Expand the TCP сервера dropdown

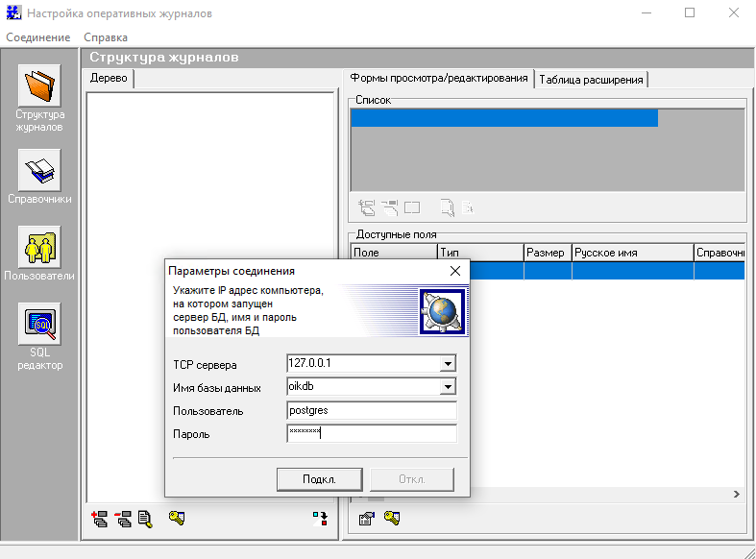tap(447, 364)
